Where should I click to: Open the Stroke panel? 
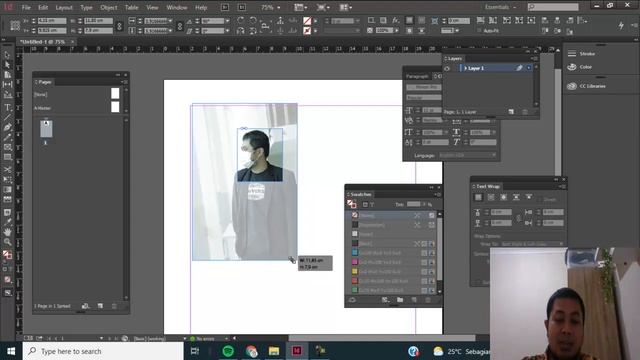tap(582, 54)
